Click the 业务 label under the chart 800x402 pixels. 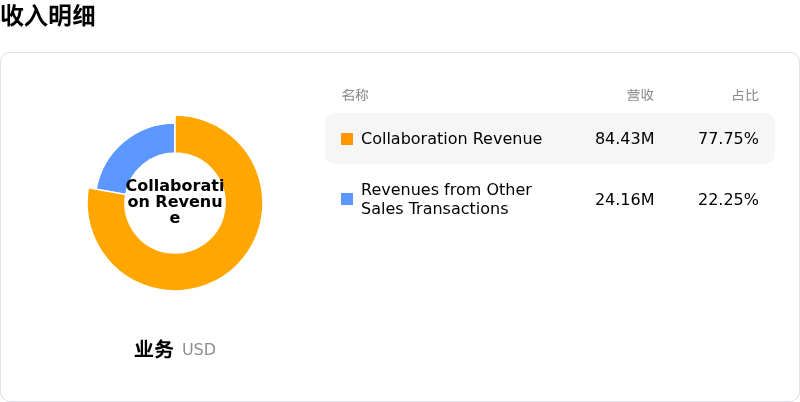(154, 349)
